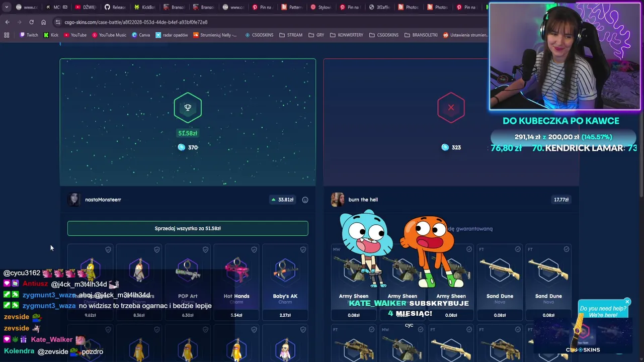Toggle selection check on the Hot Hands card
Image resolution: width=644 pixels, height=362 pixels.
[x=254, y=249]
